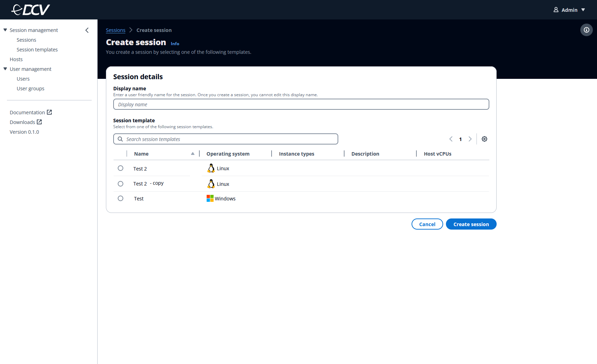
Task: Click the Linux penguin icon for Test 2
Action: (x=211, y=168)
